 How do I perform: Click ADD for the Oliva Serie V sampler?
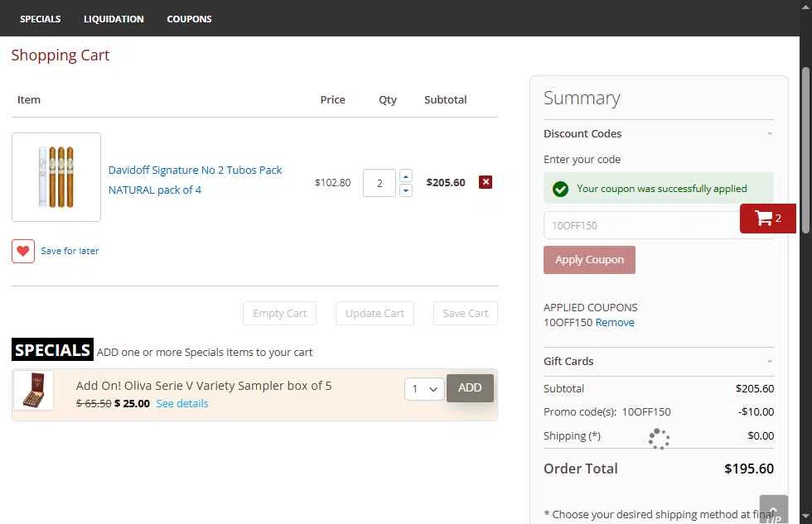tap(470, 388)
